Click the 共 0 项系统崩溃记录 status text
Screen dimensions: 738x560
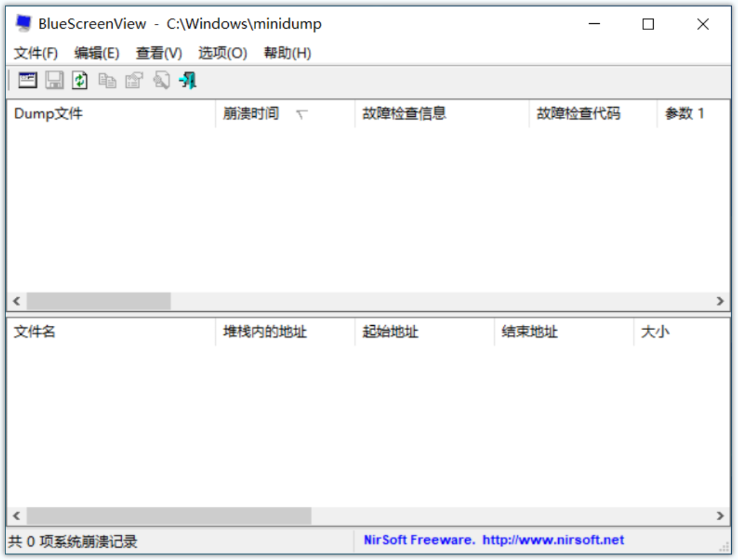click(73, 542)
